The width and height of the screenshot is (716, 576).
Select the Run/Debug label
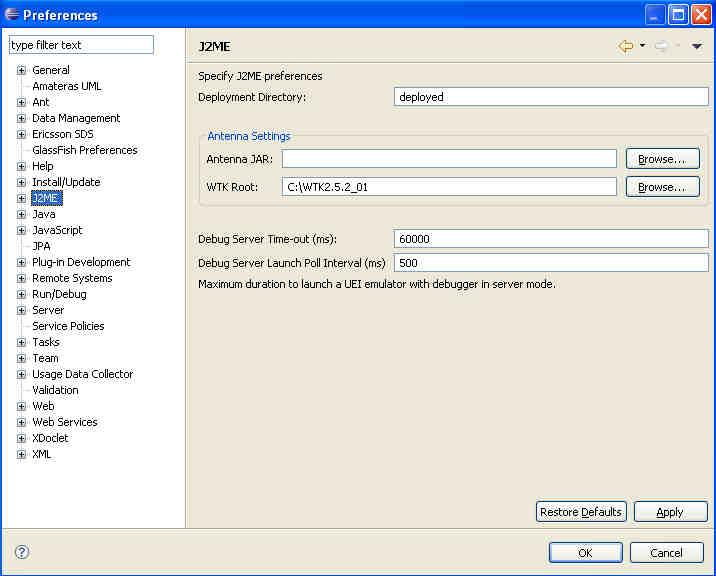[x=59, y=294]
